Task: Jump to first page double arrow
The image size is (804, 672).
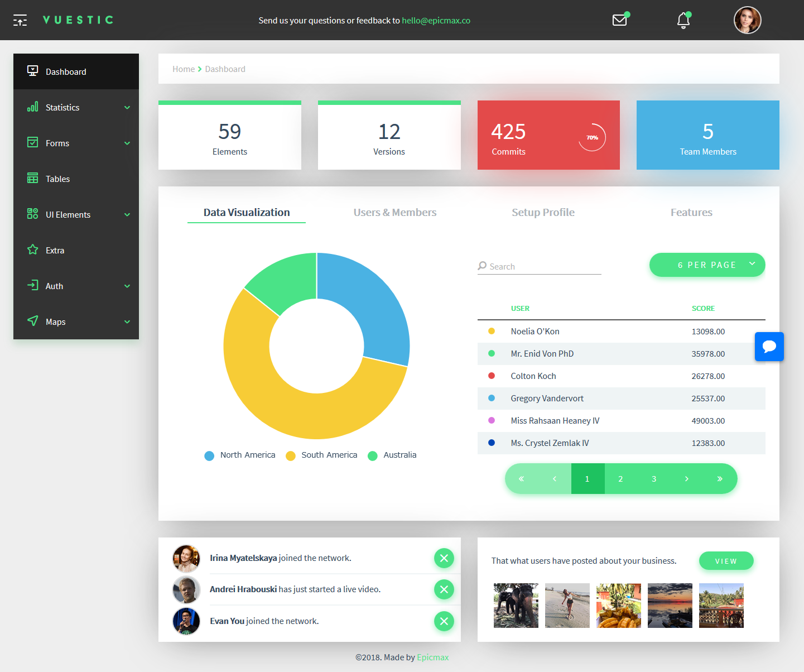Action: [x=522, y=479]
